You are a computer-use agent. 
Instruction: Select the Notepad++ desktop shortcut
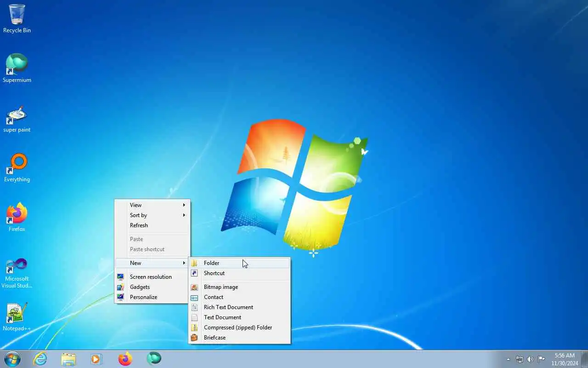tap(17, 317)
